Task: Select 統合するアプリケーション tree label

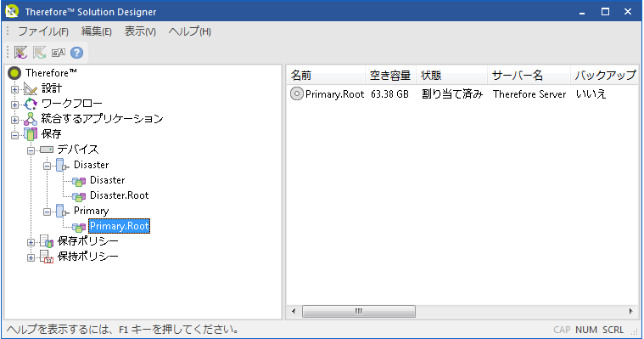Action: [103, 118]
